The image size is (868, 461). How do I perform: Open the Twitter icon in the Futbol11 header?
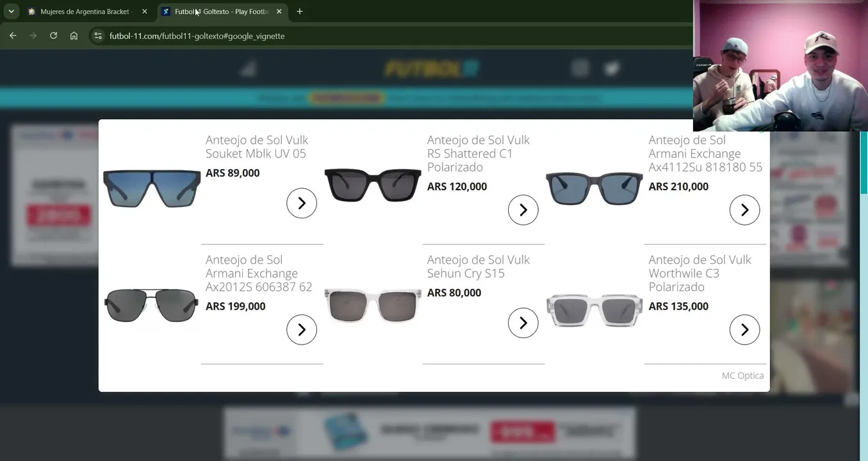coord(612,69)
